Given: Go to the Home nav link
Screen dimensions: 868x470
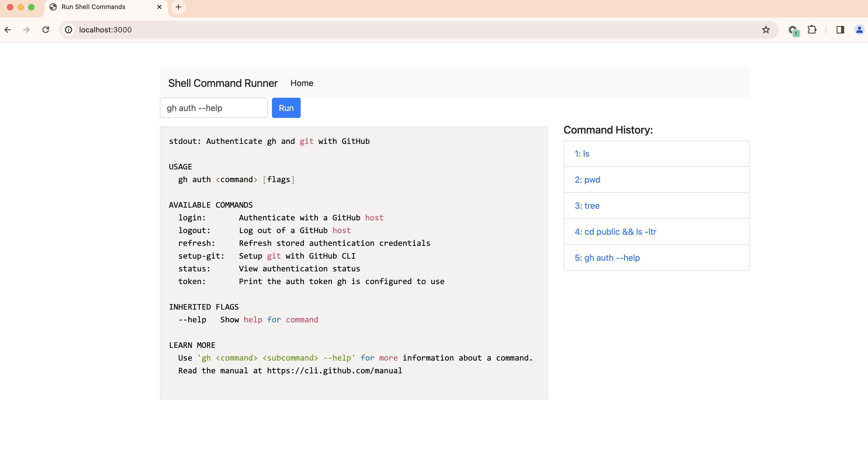Looking at the screenshot, I should coord(301,83).
